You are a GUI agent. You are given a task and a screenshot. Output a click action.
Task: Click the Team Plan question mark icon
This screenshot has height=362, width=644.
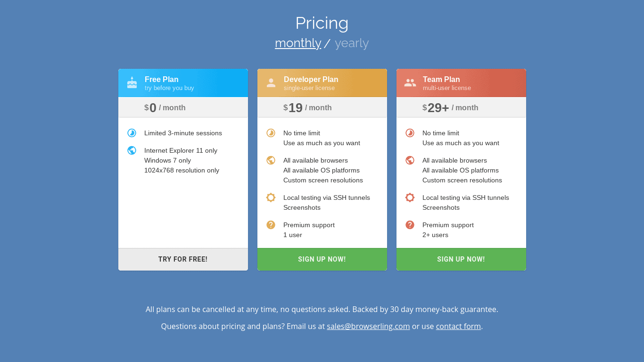click(x=410, y=225)
